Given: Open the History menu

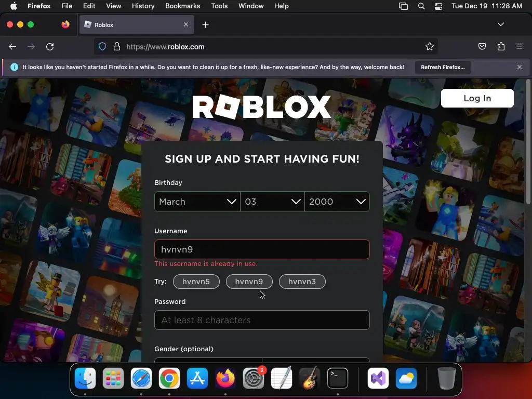Looking at the screenshot, I should (x=143, y=6).
